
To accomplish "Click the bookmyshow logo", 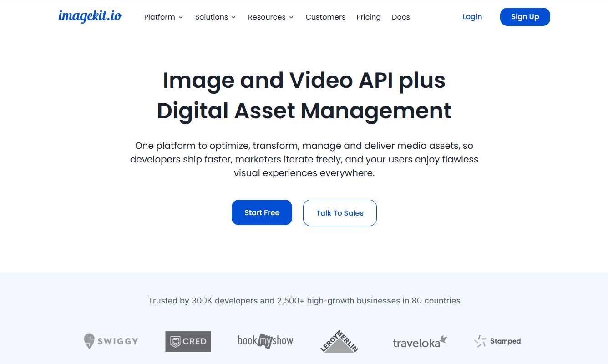I will pyautogui.click(x=265, y=341).
